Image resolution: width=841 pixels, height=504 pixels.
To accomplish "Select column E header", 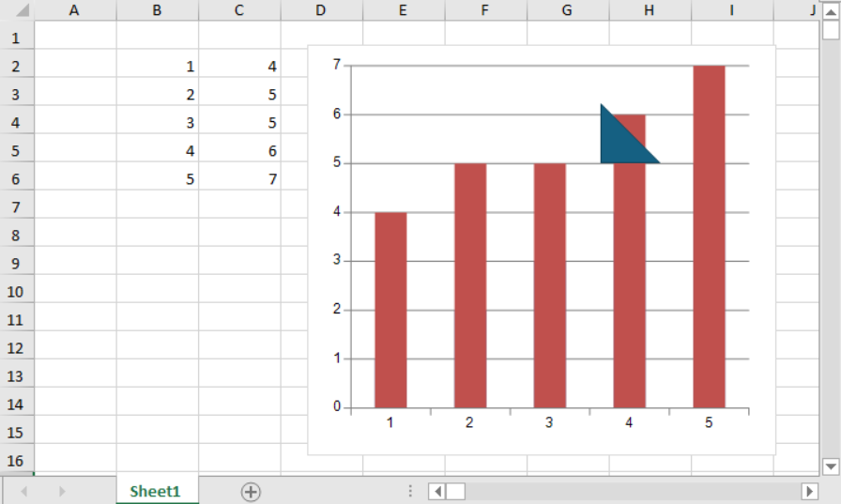I will point(403,10).
